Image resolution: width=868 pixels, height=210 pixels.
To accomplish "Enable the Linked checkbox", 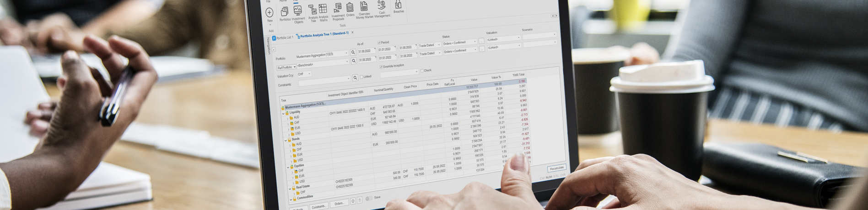I will 361,77.
